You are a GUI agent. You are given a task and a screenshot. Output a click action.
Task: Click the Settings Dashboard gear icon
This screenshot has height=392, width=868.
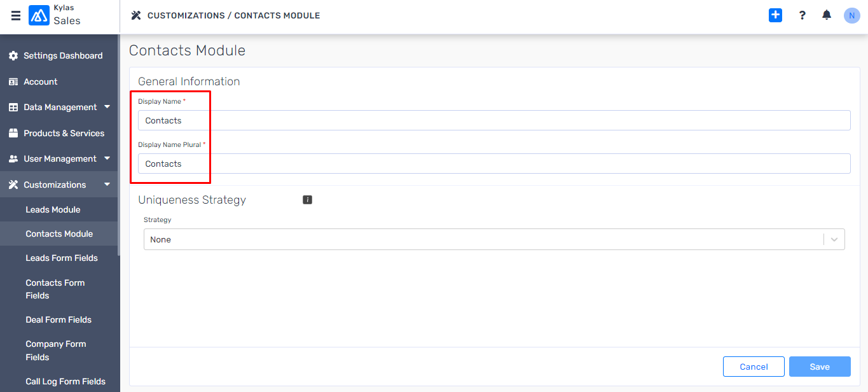click(13, 56)
